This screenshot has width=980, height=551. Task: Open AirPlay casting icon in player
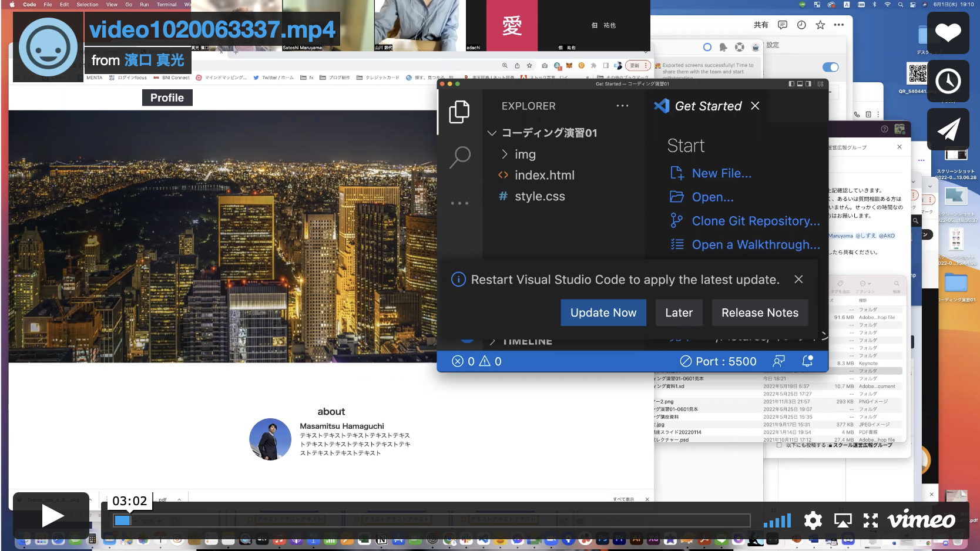click(843, 520)
